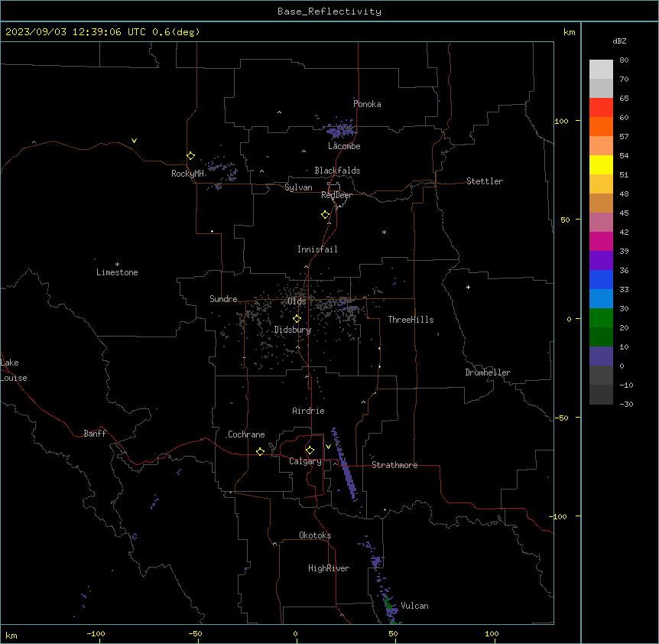
Task: Click the Sylvan label
Action: (298, 187)
